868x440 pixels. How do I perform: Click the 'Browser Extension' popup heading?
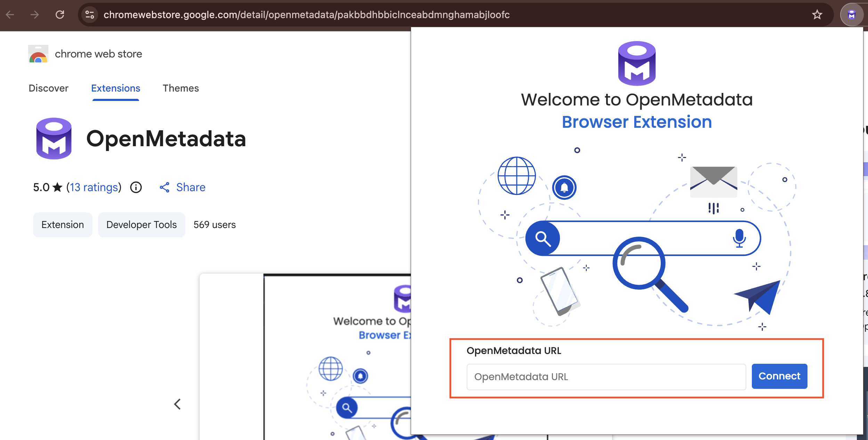click(x=637, y=122)
